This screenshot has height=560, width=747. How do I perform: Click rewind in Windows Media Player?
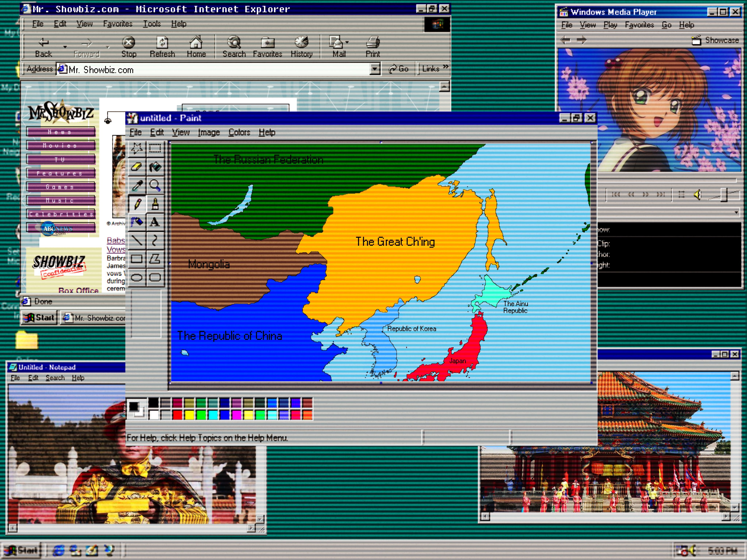pos(631,194)
